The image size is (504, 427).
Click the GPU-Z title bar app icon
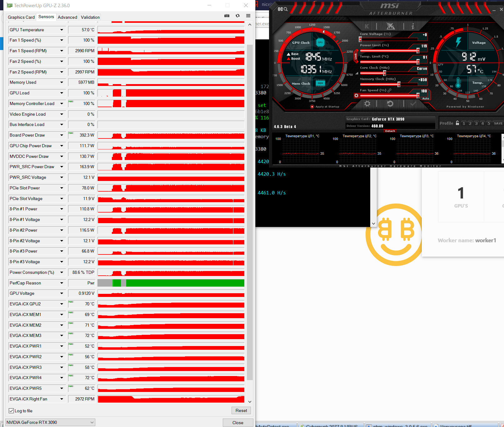tap(10, 5)
